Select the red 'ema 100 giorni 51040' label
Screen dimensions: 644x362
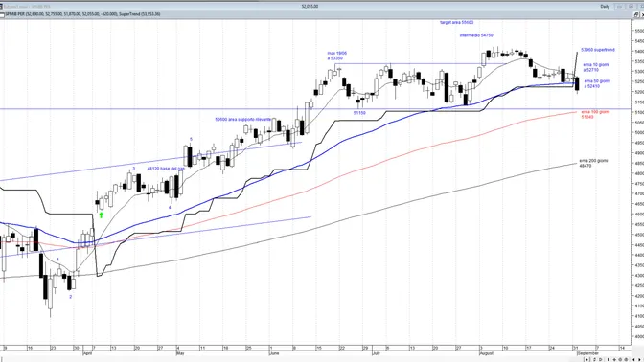pos(595,114)
